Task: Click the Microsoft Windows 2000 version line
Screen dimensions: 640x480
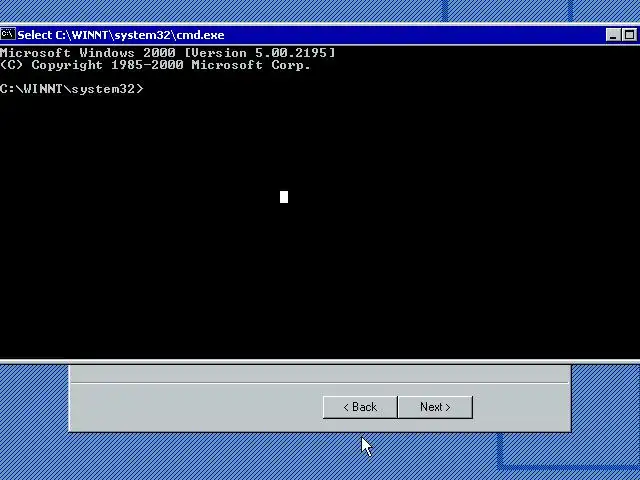Action: [x=167, y=53]
